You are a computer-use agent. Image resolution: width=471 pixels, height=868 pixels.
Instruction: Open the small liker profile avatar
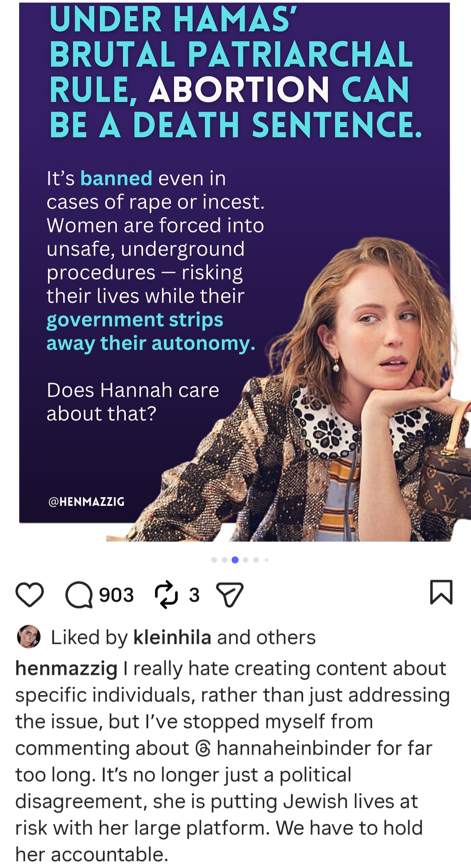click(29, 637)
